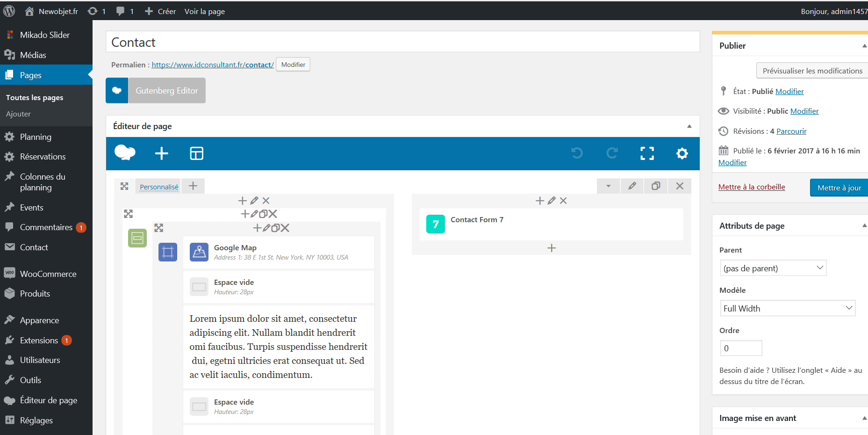The image size is (868, 435).
Task: Open the Parent dropdown
Action: (x=773, y=268)
